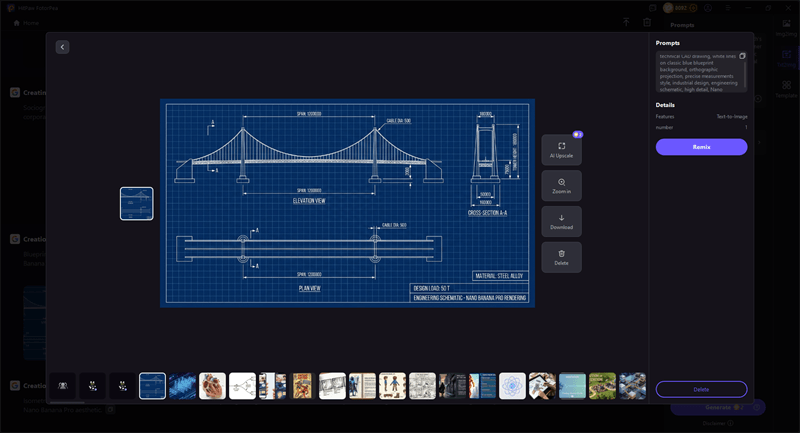Click the Zoom in button

(x=561, y=186)
